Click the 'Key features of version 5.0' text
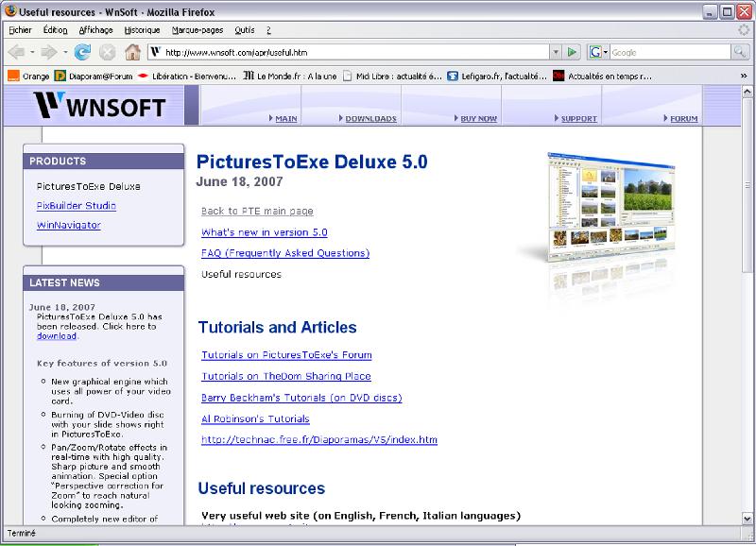Screen dimensions: 756x546 pyautogui.click(x=102, y=364)
